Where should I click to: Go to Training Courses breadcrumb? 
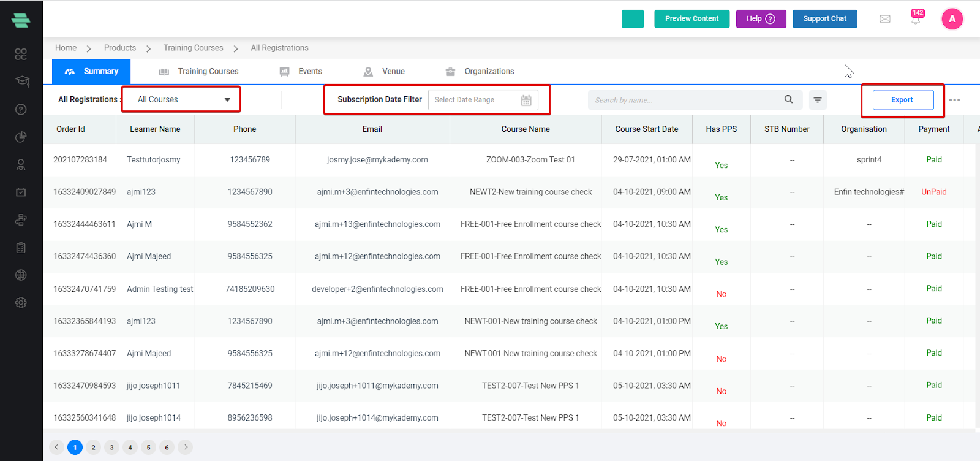[193, 48]
